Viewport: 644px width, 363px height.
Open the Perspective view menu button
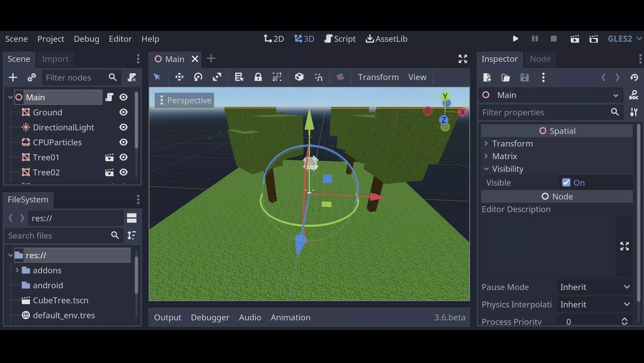click(x=185, y=100)
